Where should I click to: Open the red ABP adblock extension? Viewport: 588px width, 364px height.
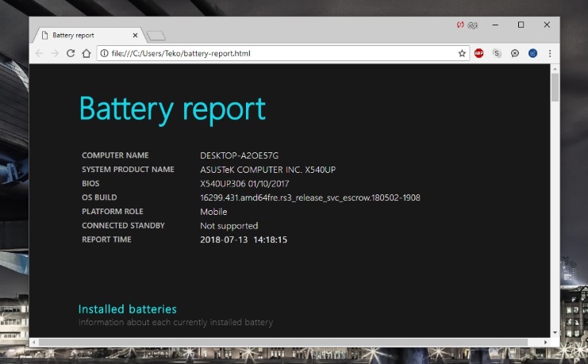tap(478, 53)
